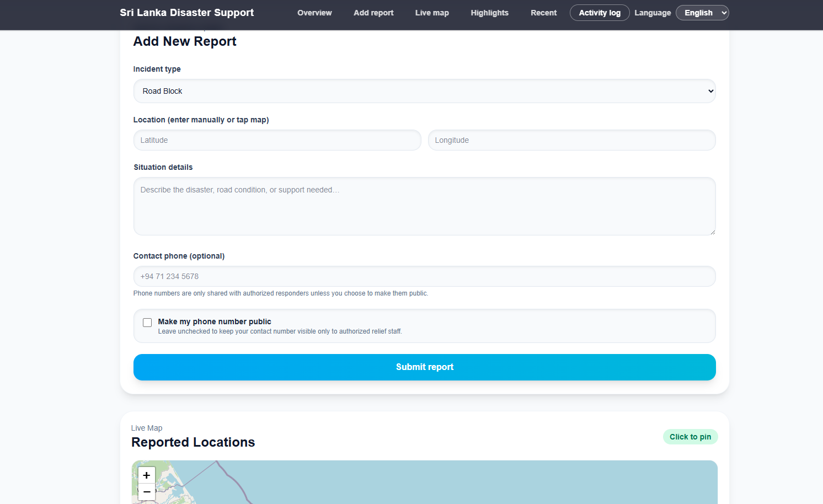Check the Make my phone number public box
The width and height of the screenshot is (823, 504).
[147, 323]
